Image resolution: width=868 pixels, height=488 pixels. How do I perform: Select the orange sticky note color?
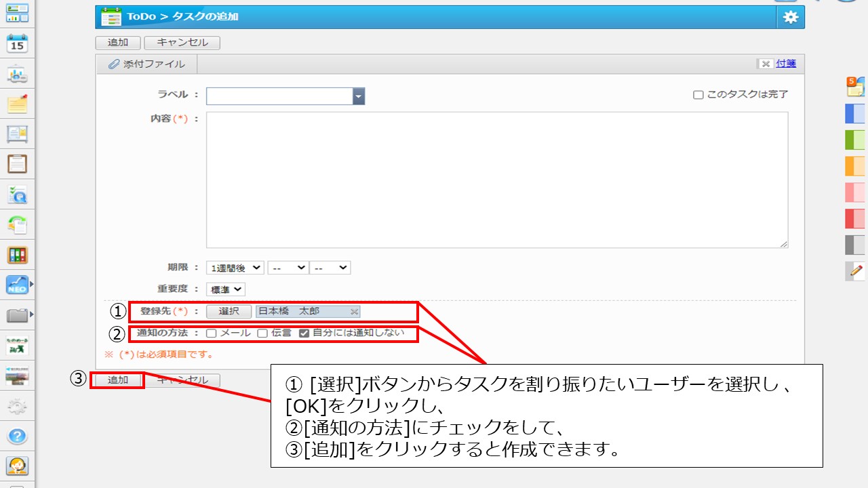point(855,166)
